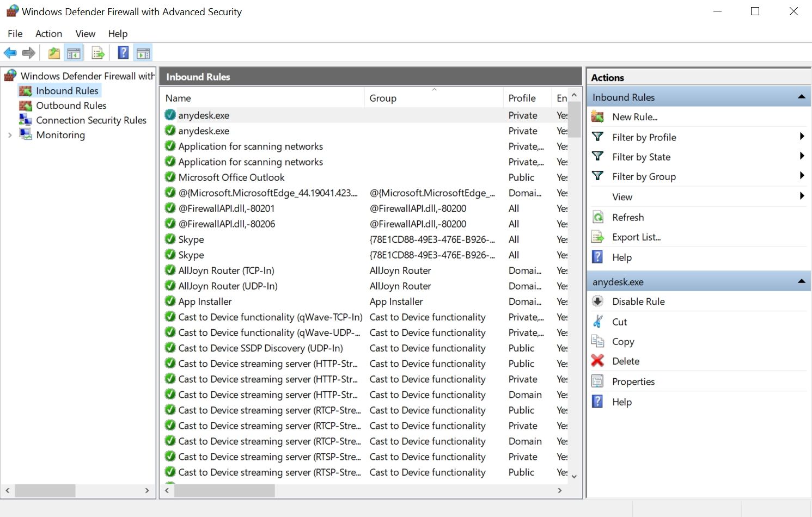812x517 pixels.
Task: Click the Disable Rule icon in Actions
Action: pos(597,301)
